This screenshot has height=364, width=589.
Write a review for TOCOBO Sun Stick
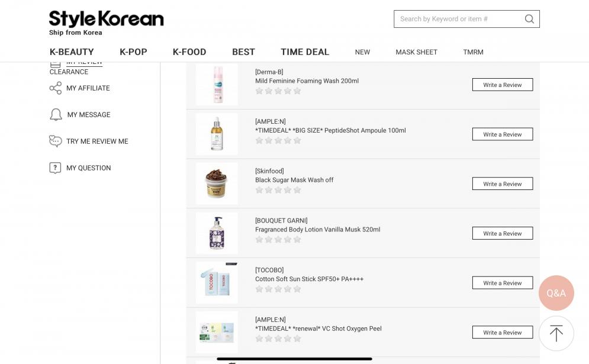pos(502,283)
